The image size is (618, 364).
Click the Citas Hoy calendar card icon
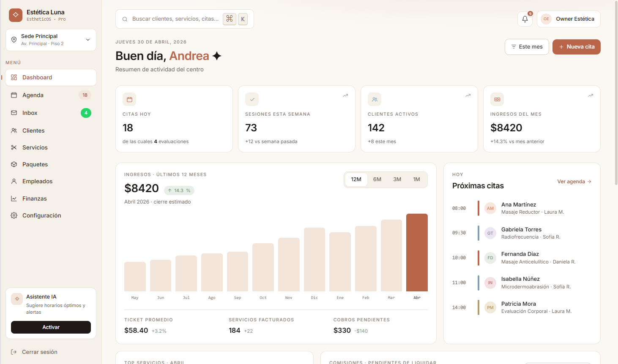tap(129, 99)
